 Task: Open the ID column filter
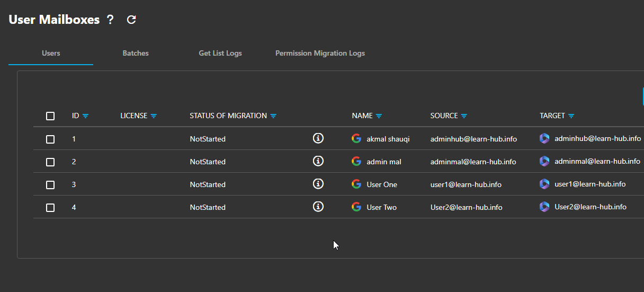click(85, 116)
